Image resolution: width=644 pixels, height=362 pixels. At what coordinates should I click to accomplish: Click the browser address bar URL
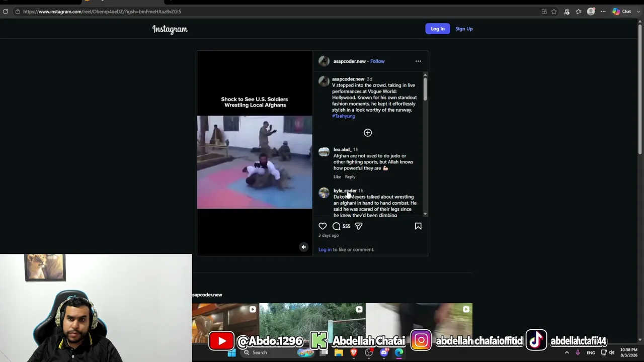point(102,12)
